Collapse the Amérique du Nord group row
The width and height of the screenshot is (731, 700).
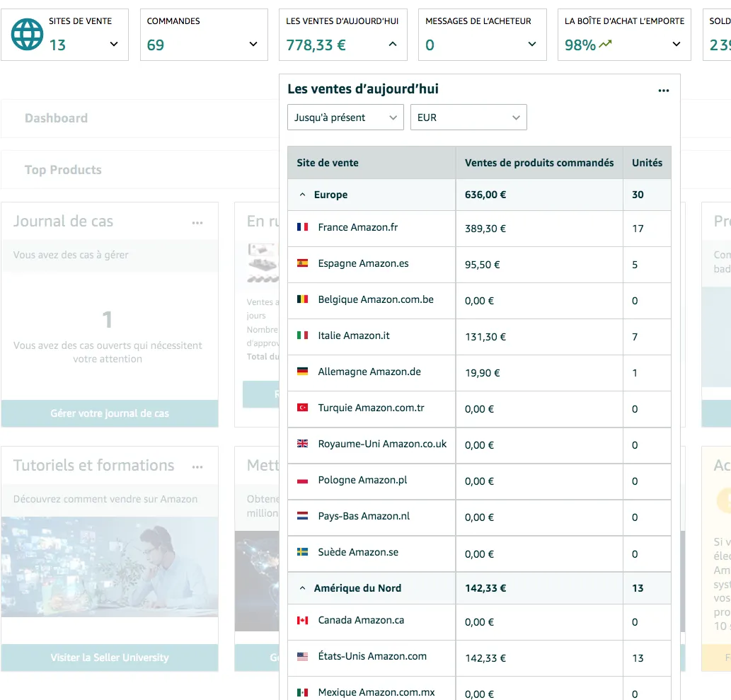coord(303,589)
